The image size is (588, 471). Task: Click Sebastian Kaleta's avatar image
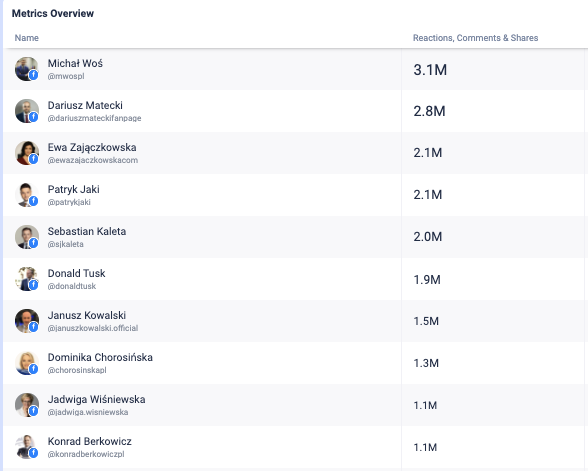pyautogui.click(x=27, y=237)
